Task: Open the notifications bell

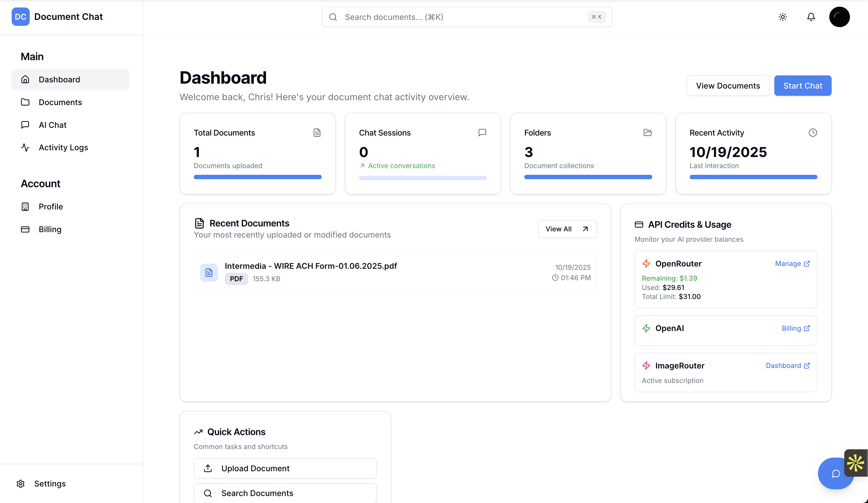Action: point(811,17)
